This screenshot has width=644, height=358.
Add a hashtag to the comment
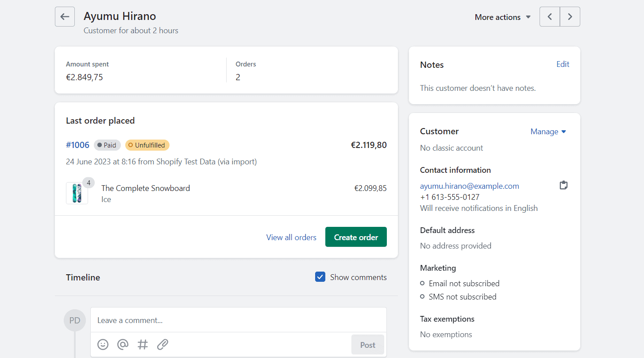click(143, 344)
